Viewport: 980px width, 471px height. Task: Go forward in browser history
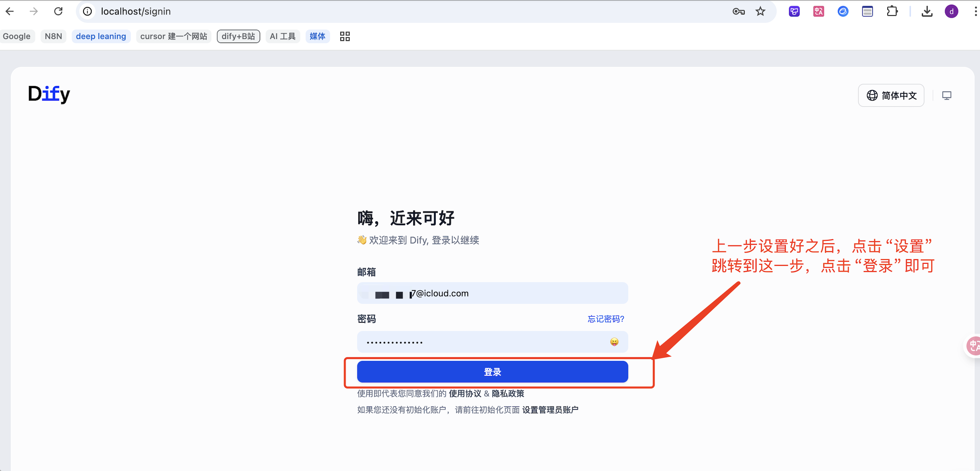click(34, 11)
